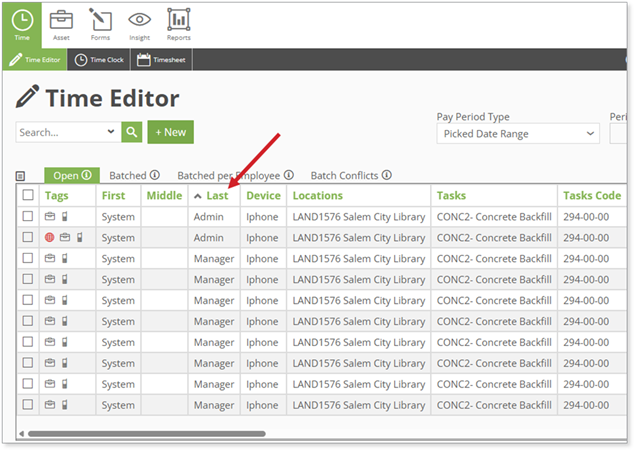Sort by the Last column header

(217, 196)
